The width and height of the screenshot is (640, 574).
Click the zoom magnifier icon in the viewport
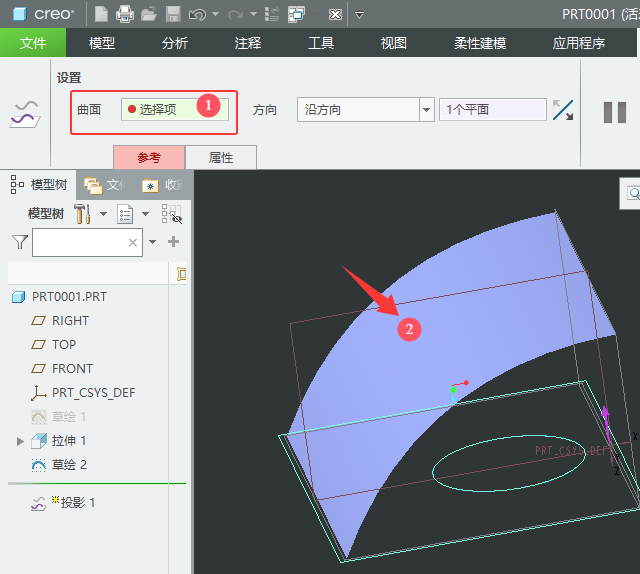[633, 193]
